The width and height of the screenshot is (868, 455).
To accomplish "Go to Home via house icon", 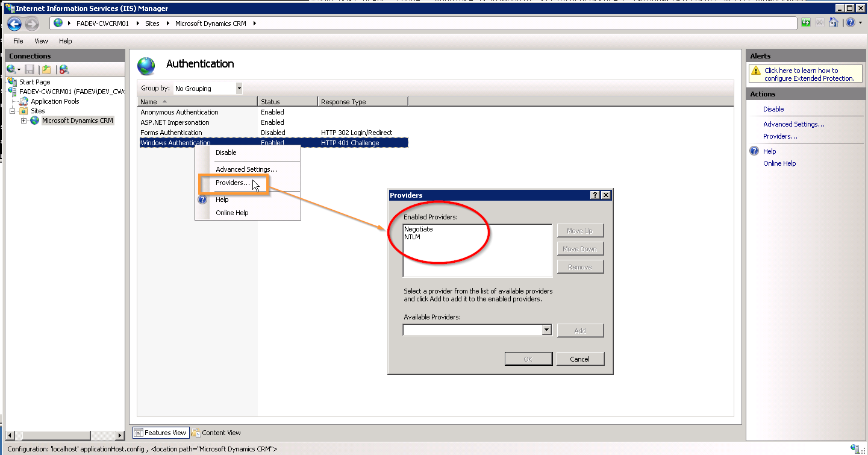I will 834,23.
